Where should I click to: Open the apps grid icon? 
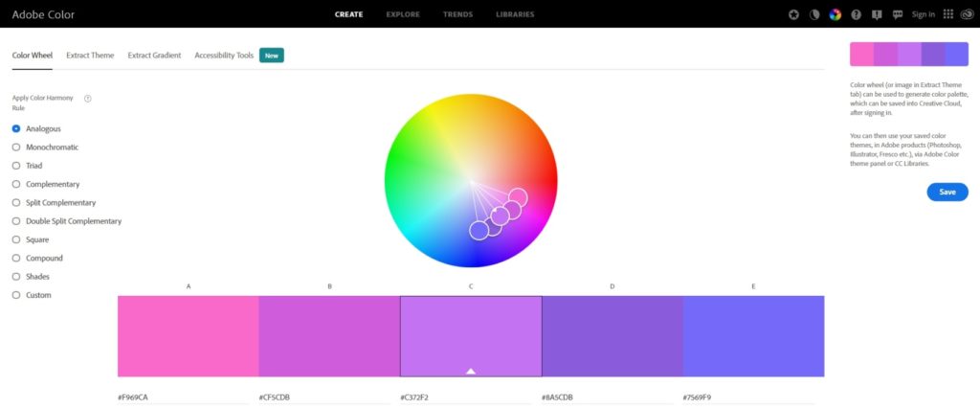[x=948, y=14]
